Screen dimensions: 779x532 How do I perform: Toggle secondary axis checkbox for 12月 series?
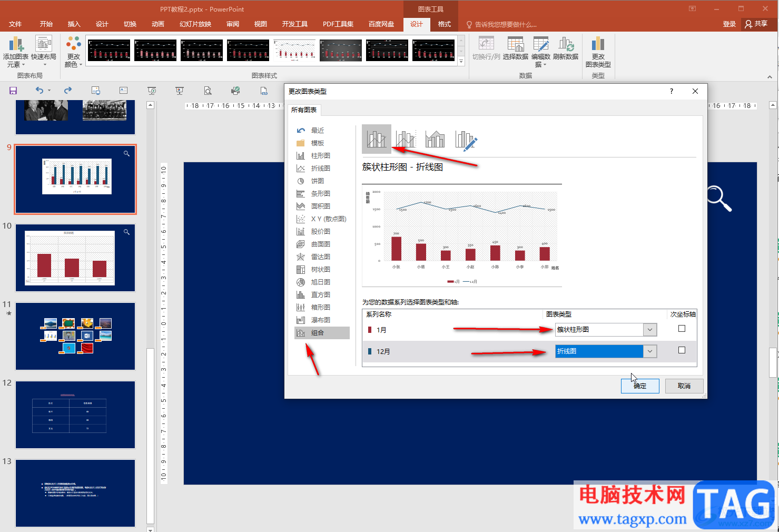pyautogui.click(x=682, y=350)
